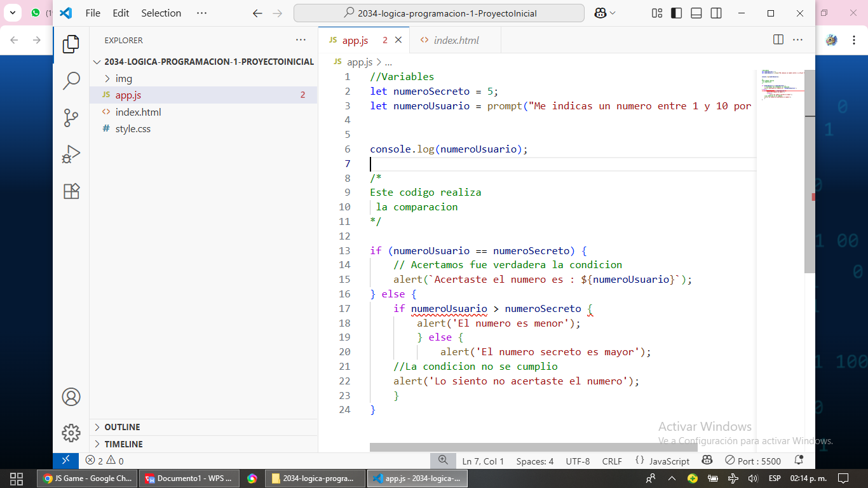The image size is (868, 488).
Task: Open the Accounts menu icon
Action: (71, 396)
